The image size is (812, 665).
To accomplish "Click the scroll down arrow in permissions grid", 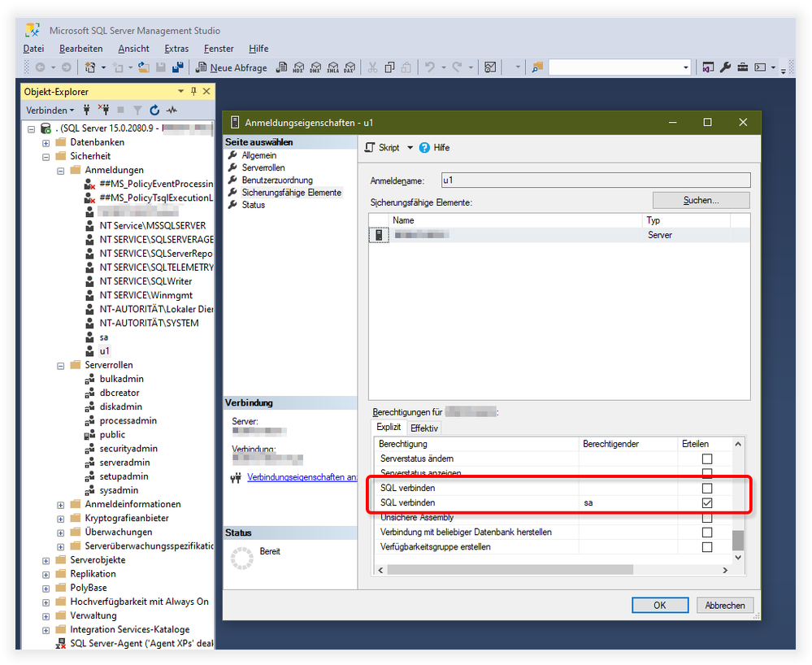I will click(738, 558).
